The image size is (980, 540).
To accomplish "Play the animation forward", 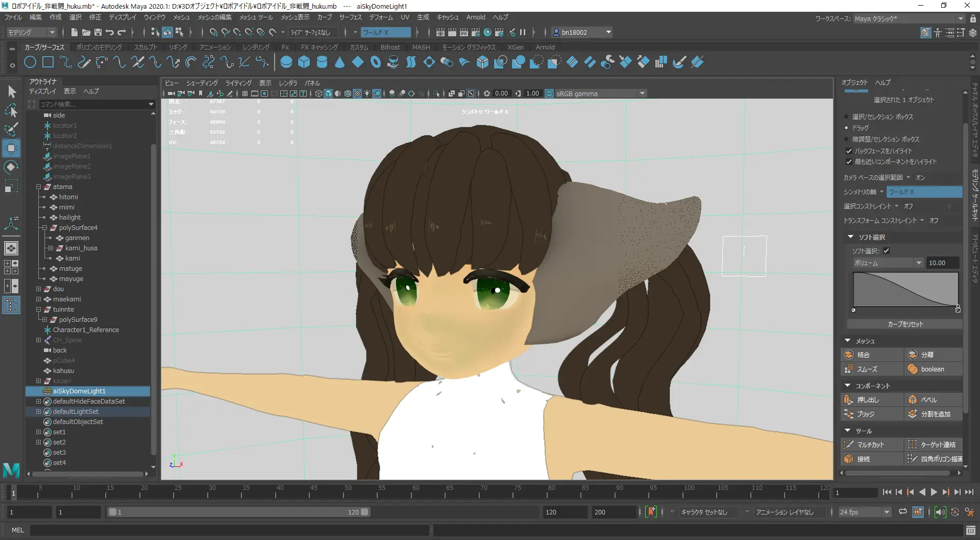I will point(934,492).
